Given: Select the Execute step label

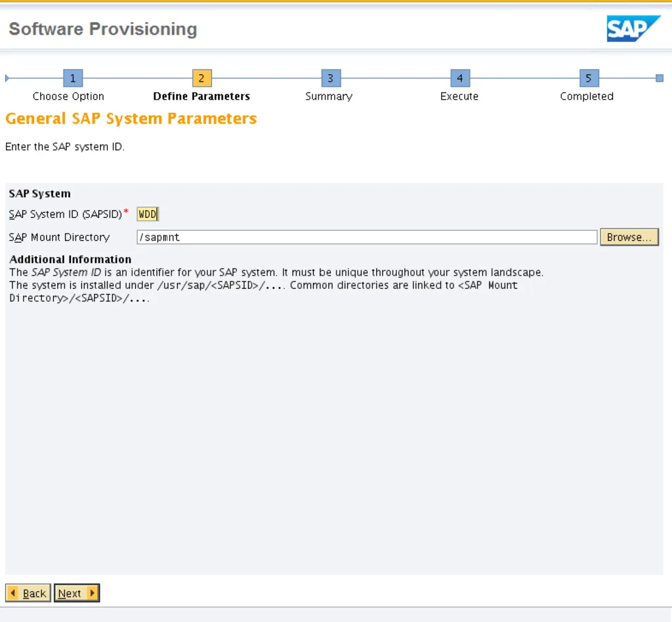Looking at the screenshot, I should [x=459, y=96].
